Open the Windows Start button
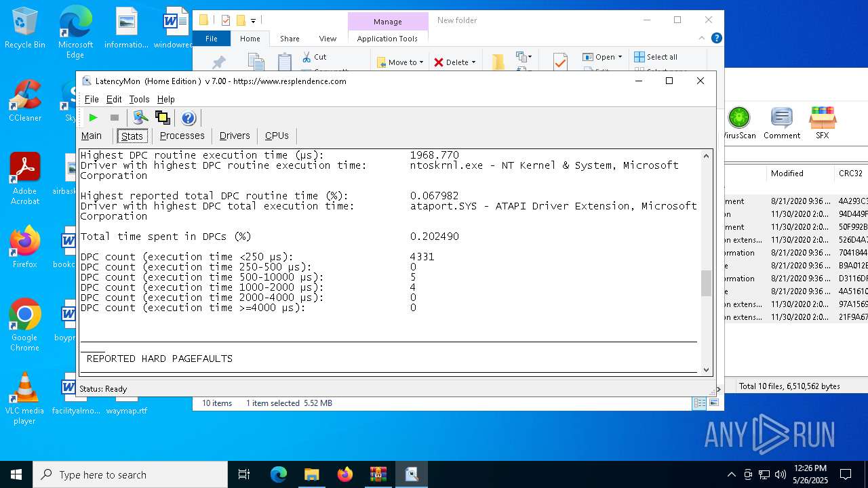 16,474
